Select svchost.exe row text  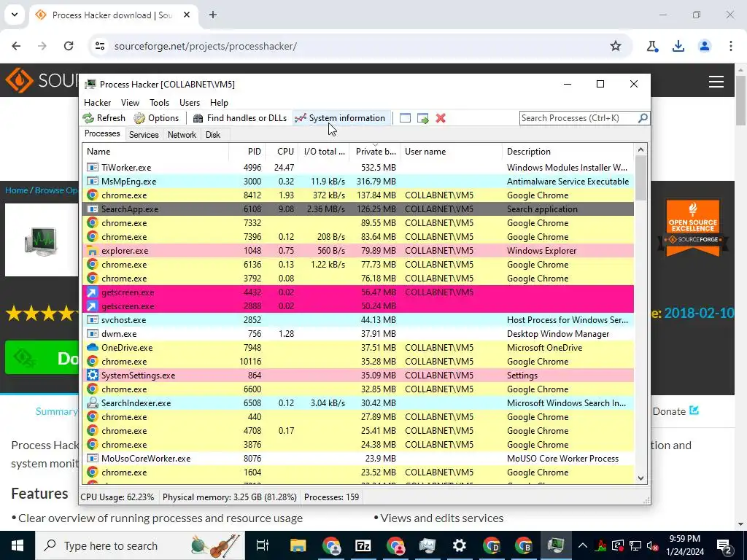pos(124,320)
